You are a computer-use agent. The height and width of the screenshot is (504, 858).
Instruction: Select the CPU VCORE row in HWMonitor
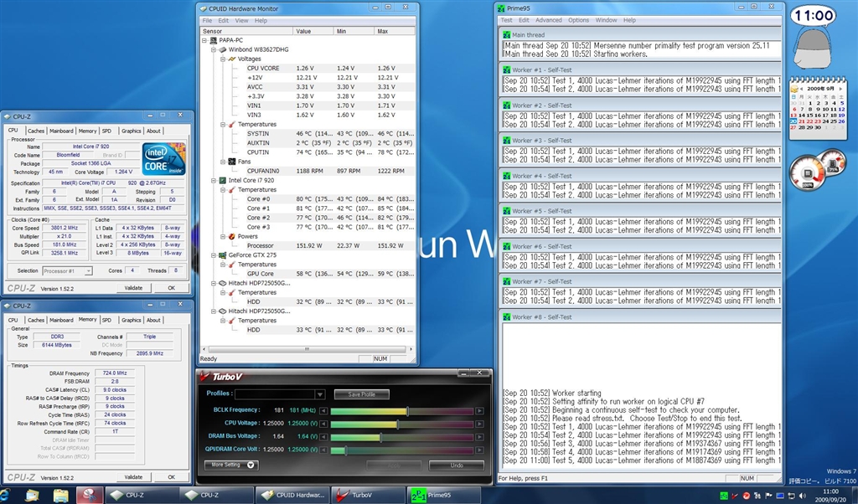(330, 69)
